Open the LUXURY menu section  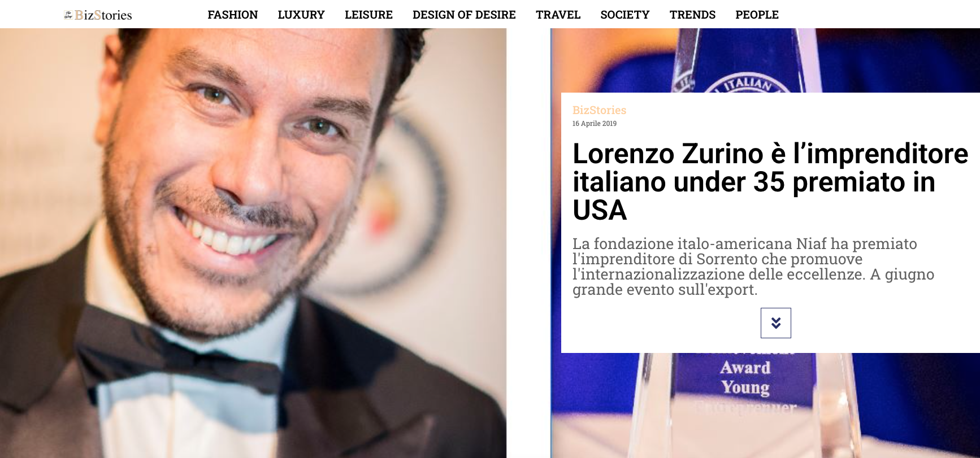301,15
